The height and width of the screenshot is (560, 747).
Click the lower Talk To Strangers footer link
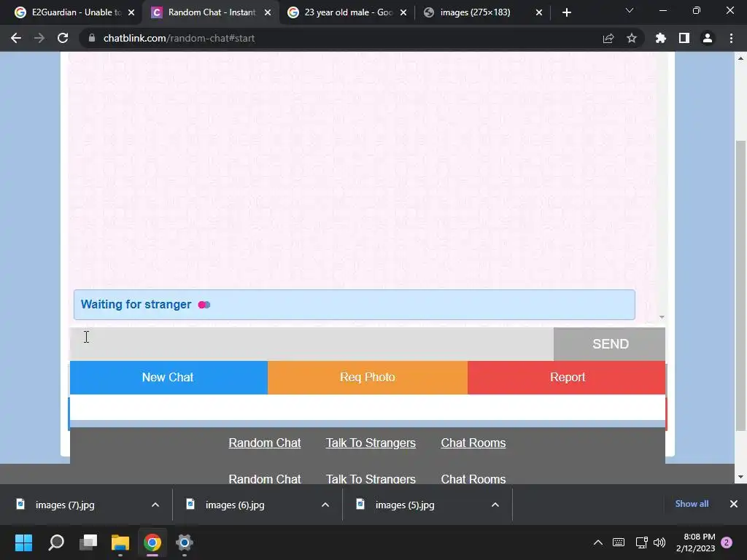point(371,478)
